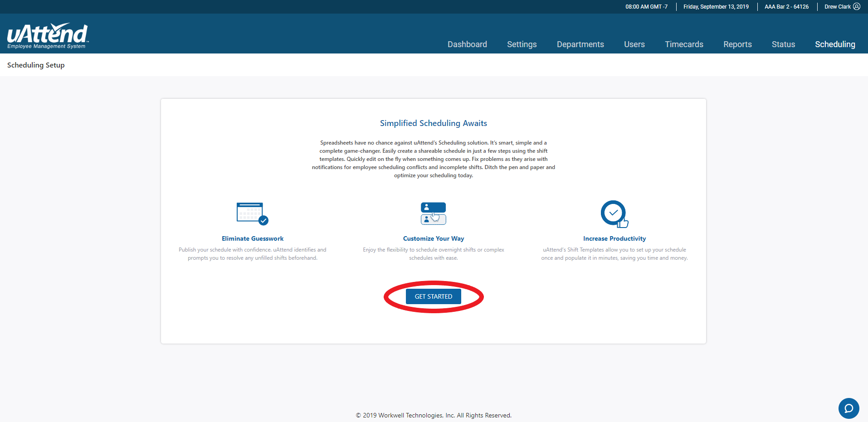
Task: Click the Increase Productivity heading
Action: click(614, 238)
